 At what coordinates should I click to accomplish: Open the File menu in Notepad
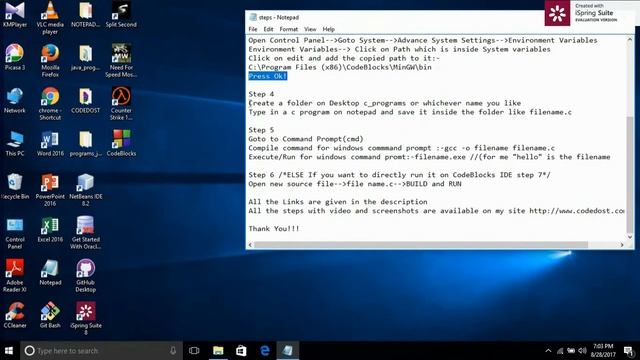pos(253,29)
